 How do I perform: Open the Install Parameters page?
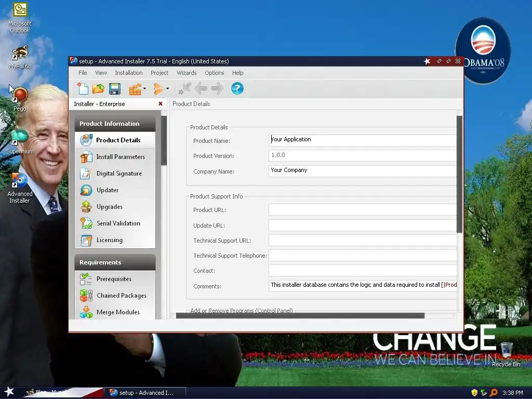(x=115, y=157)
